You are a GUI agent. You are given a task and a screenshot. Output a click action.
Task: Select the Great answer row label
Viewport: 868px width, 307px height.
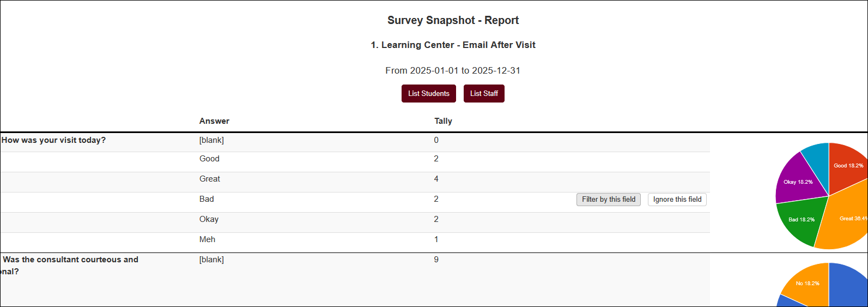(x=210, y=179)
